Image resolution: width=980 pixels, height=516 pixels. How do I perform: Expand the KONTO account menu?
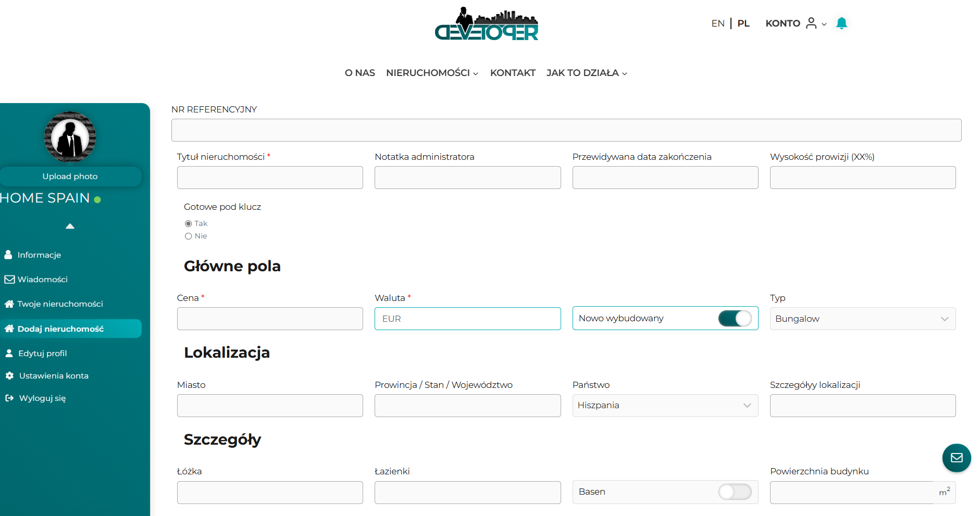point(796,23)
